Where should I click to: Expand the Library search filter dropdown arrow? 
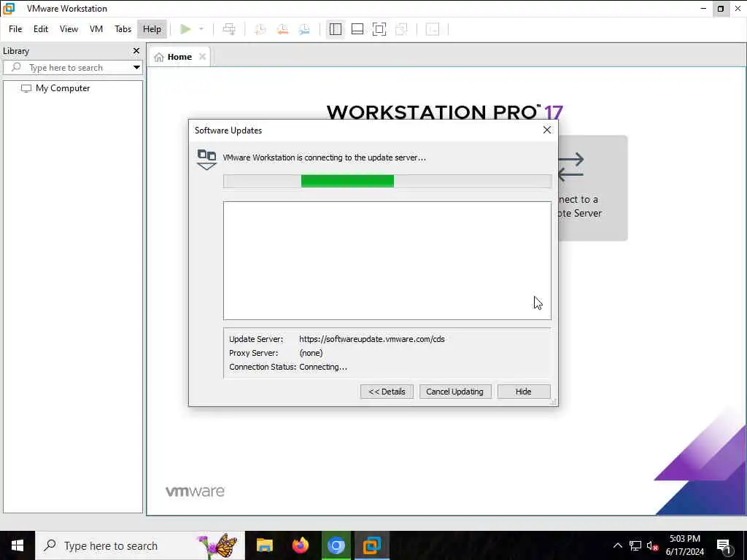(x=136, y=68)
